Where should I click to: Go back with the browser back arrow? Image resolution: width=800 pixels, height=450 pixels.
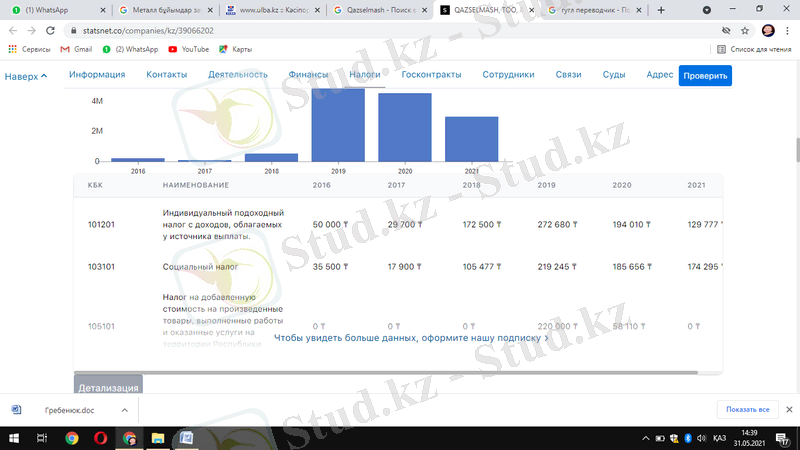click(13, 31)
